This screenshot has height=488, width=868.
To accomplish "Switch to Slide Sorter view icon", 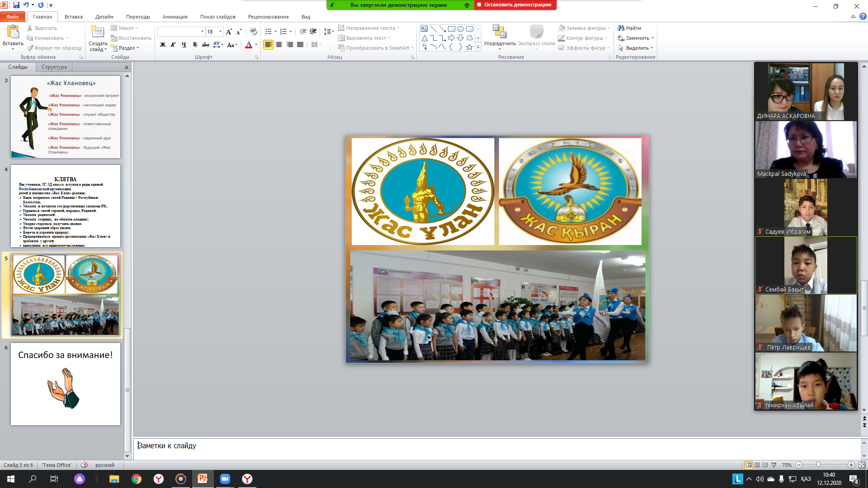I will click(757, 465).
